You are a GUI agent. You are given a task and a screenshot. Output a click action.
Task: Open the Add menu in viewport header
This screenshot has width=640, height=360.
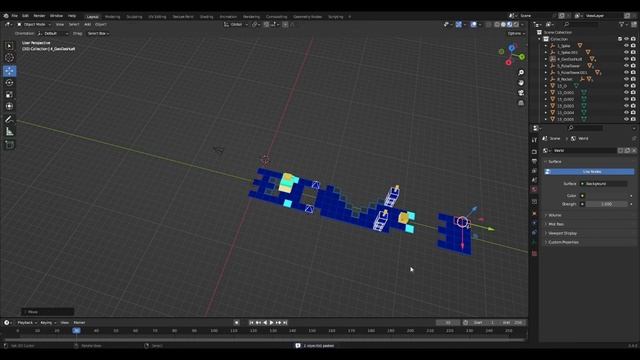tap(87, 25)
